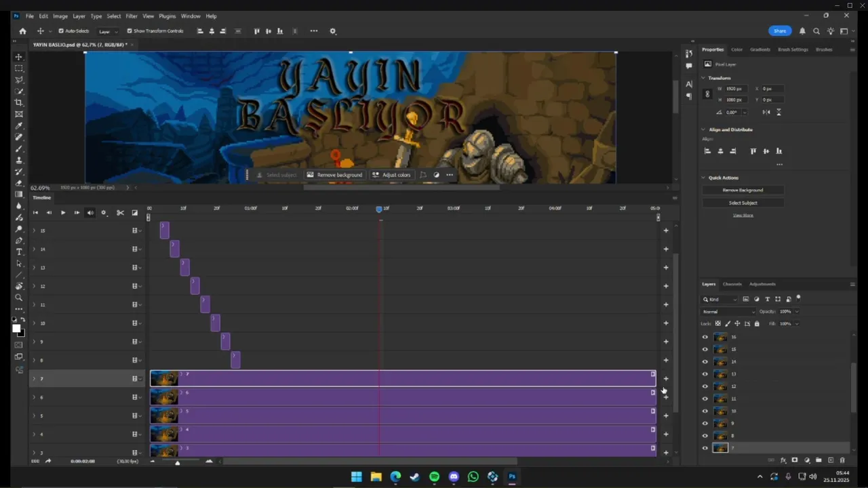Collapse the Quick Actions section
868x488 pixels.
tap(704, 178)
